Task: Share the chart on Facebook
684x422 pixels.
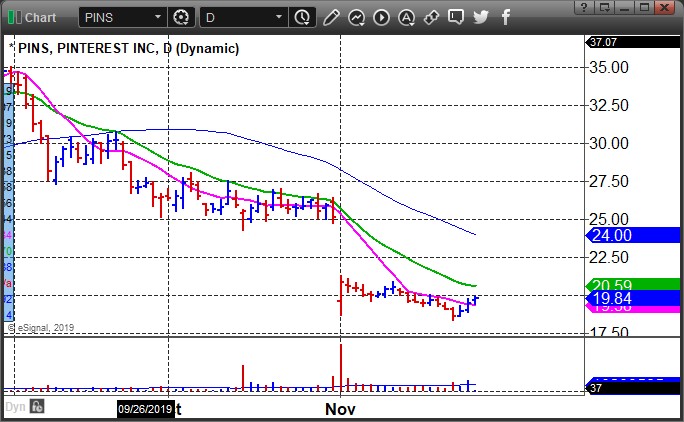Action: 506,17
